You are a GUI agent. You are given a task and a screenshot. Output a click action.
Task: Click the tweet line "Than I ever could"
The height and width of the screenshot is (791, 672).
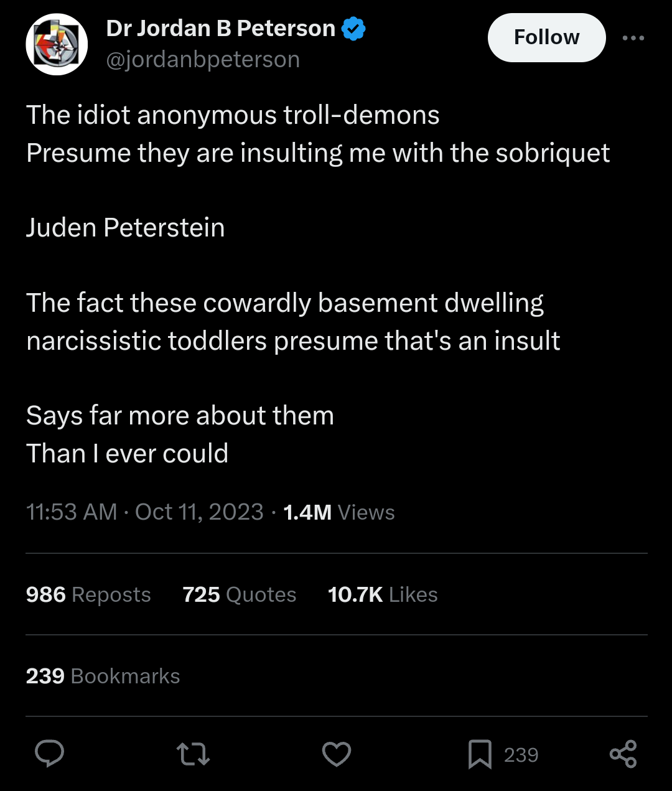point(127,454)
